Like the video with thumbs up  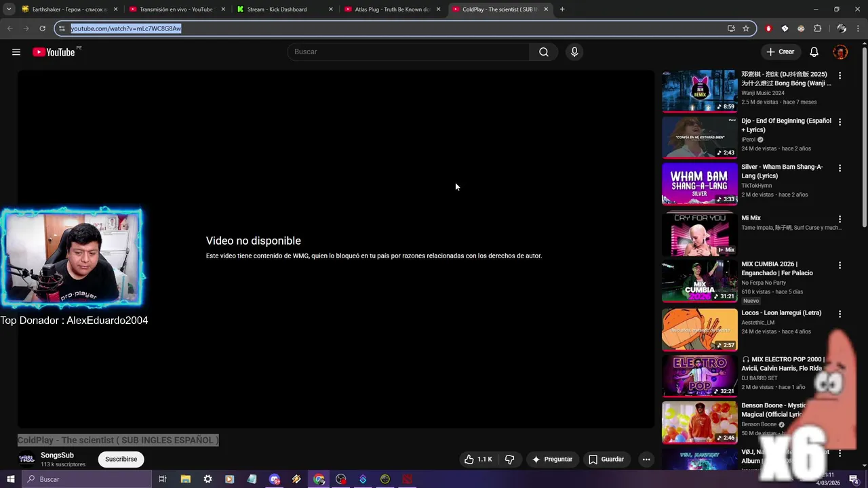pyautogui.click(x=469, y=460)
